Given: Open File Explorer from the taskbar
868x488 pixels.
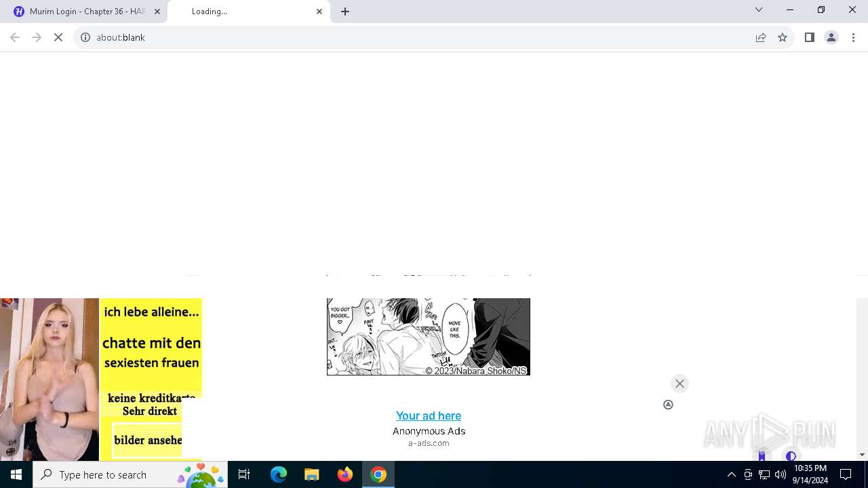Looking at the screenshot, I should pyautogui.click(x=312, y=474).
